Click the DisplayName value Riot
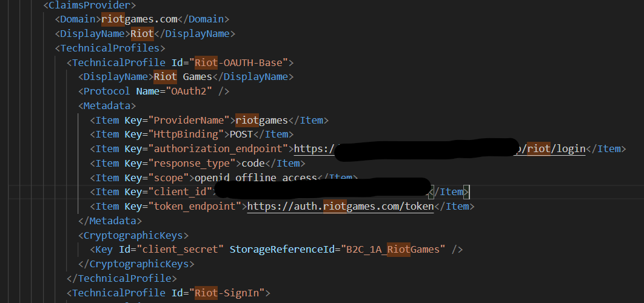This screenshot has height=303, width=644. point(142,34)
